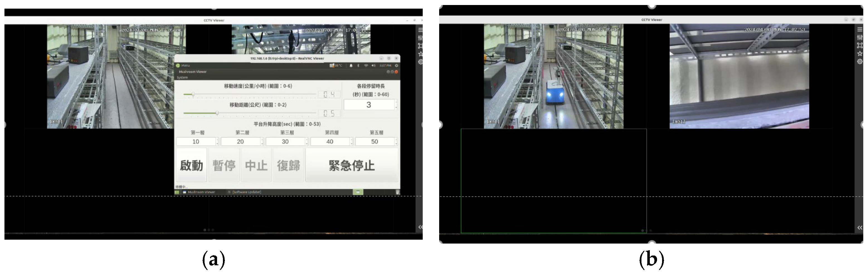Screen dimensions: 868x275
Task: Click adjustment sliders icon in right CCTV window
Action: [860, 37]
